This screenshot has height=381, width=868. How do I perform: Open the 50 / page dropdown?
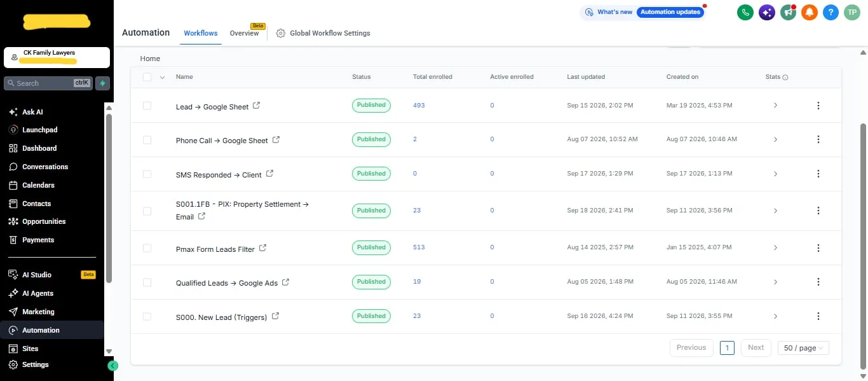click(x=803, y=348)
